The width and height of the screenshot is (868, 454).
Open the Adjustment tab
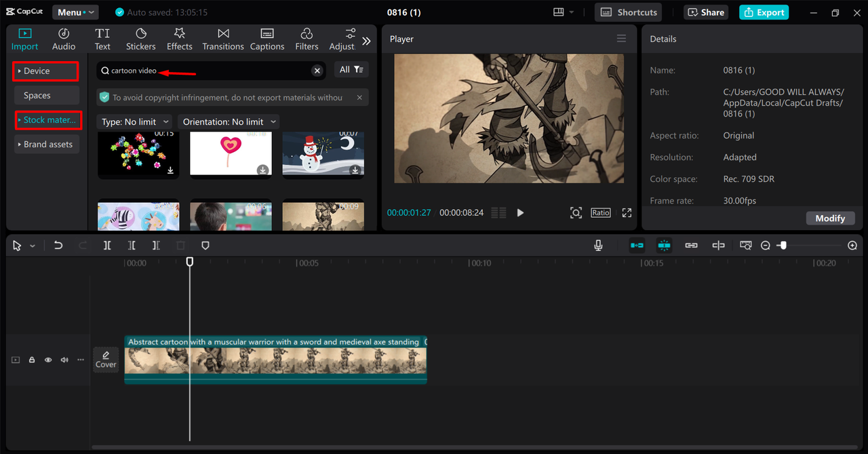point(342,39)
